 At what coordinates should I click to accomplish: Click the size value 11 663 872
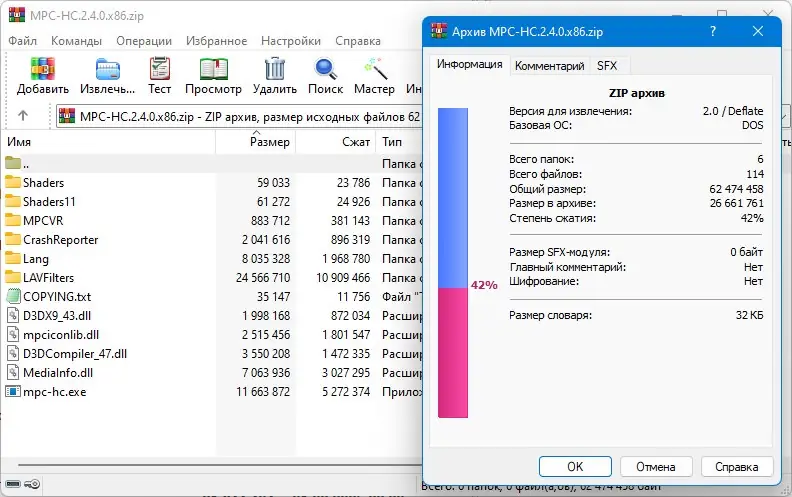(x=263, y=392)
